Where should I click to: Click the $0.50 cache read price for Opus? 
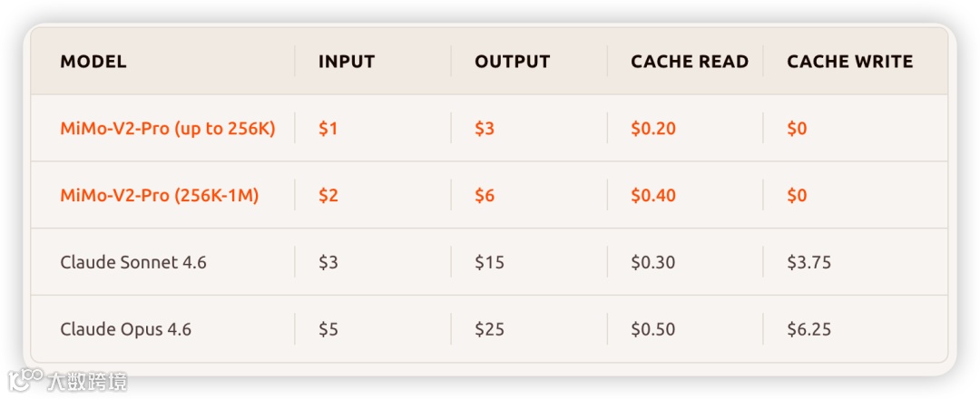click(653, 329)
